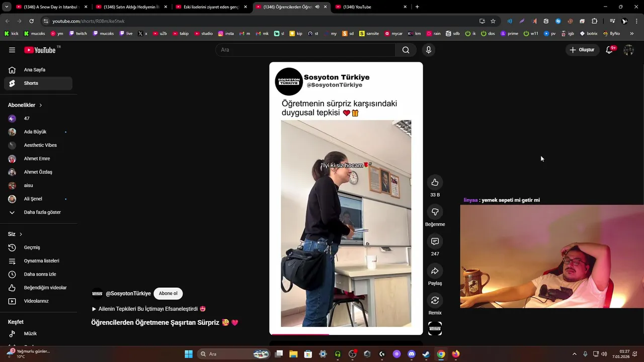Open the twitch bookmark

click(x=78, y=34)
